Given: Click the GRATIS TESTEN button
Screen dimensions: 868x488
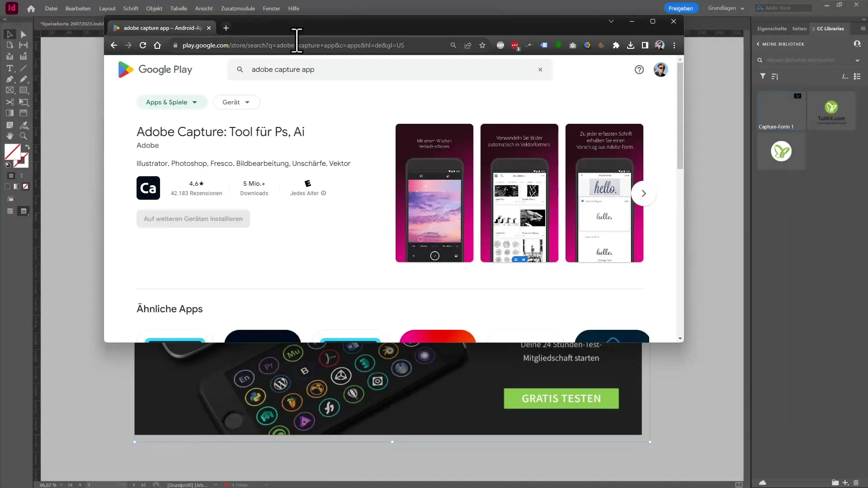Looking at the screenshot, I should click(561, 399).
